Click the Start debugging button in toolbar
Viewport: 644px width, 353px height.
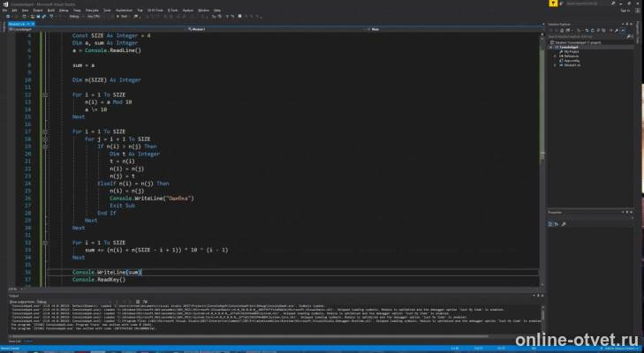122,17
